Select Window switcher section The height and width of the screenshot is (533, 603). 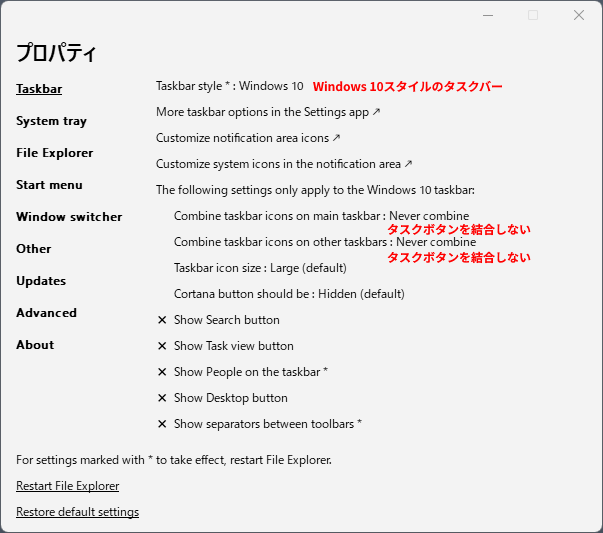[x=69, y=217]
